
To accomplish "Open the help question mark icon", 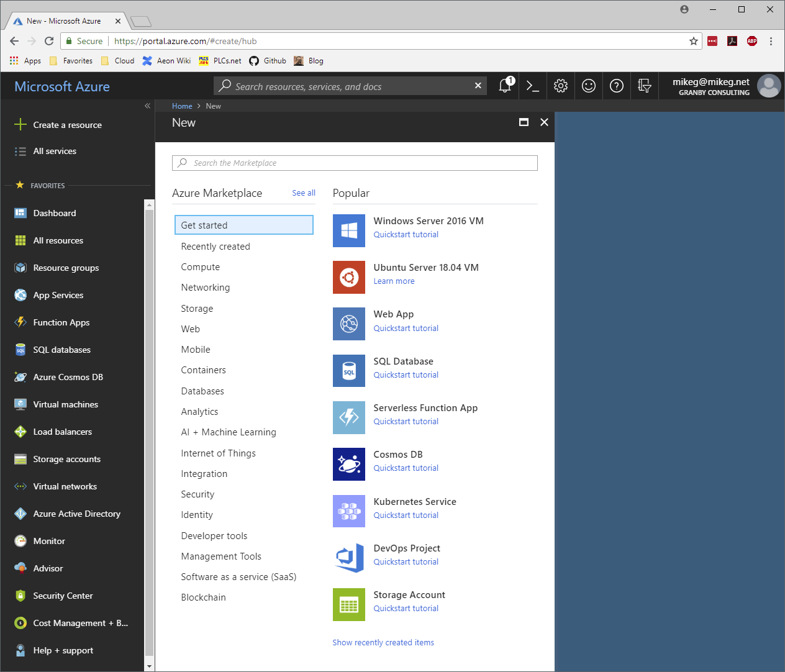I will coord(617,86).
